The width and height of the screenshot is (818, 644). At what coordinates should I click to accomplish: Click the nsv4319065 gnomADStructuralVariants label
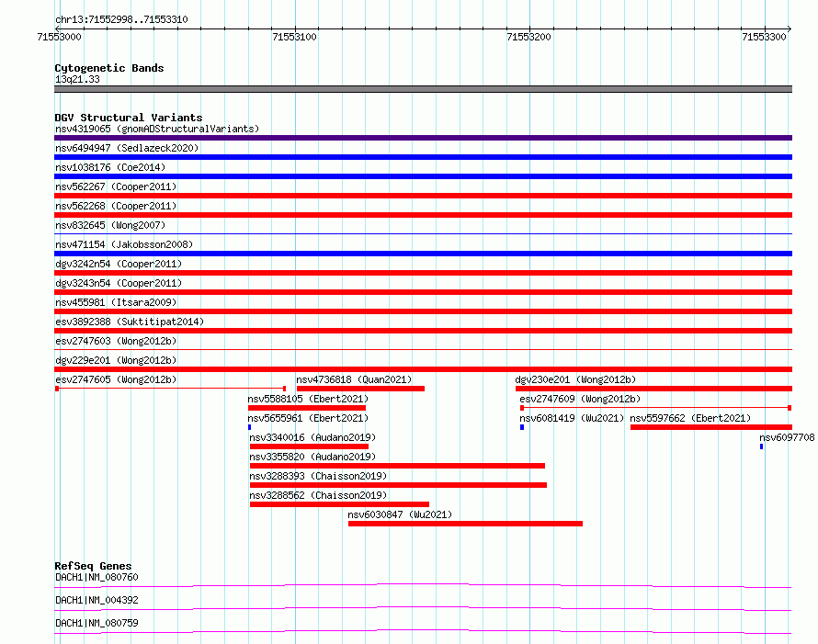(x=157, y=129)
